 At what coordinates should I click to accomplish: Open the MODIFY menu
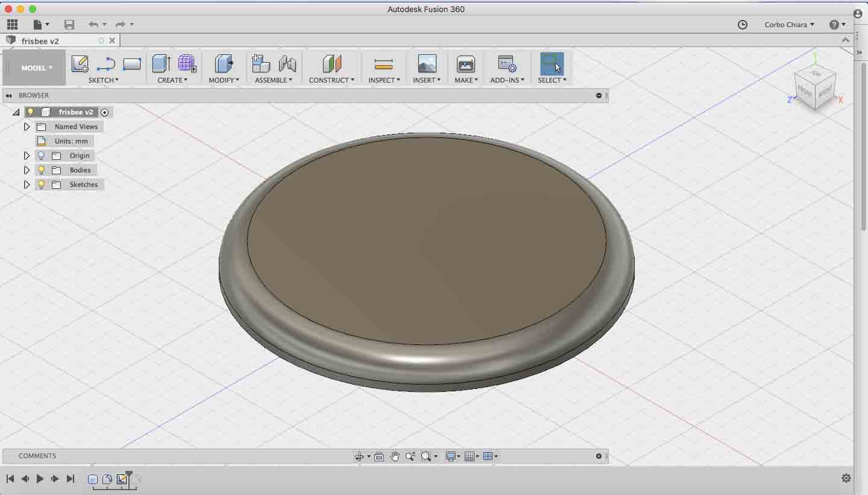click(x=224, y=80)
